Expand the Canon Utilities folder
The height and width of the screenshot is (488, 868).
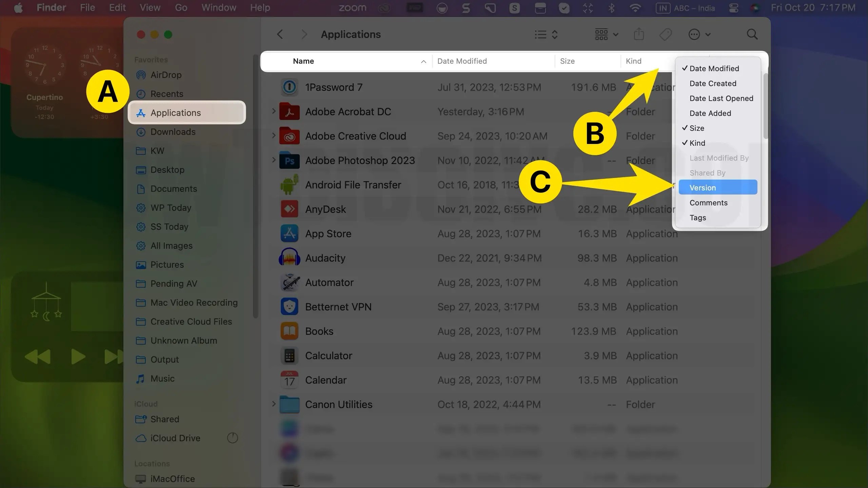click(273, 404)
